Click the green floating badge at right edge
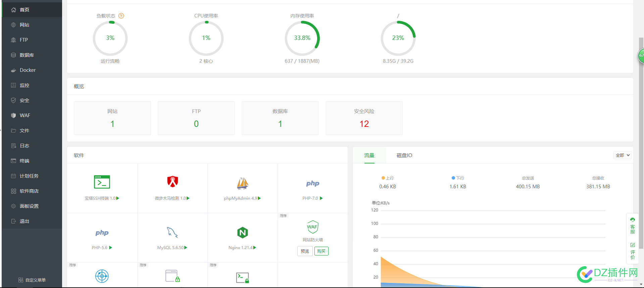Image resolution: width=644 pixels, height=288 pixels. coord(641,56)
